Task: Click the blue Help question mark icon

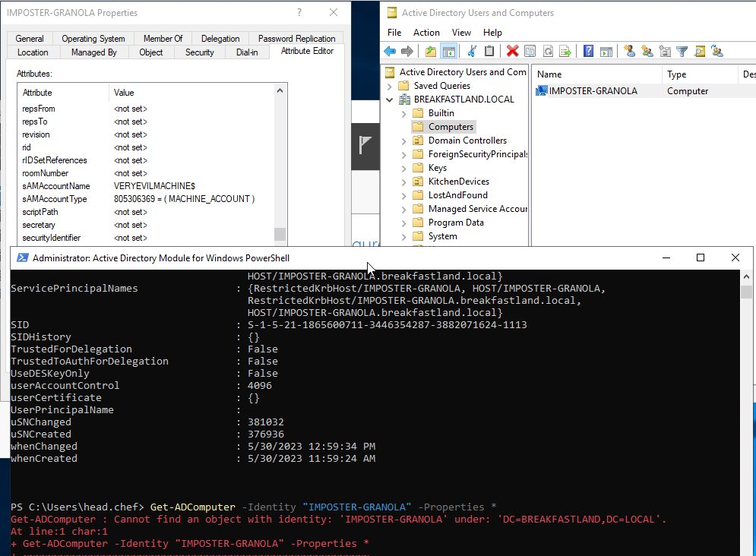Action: (588, 51)
